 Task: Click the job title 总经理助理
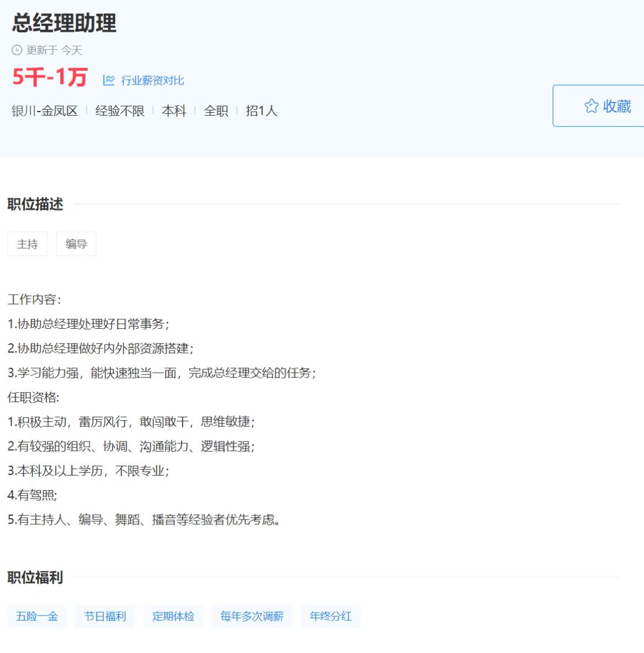64,23
